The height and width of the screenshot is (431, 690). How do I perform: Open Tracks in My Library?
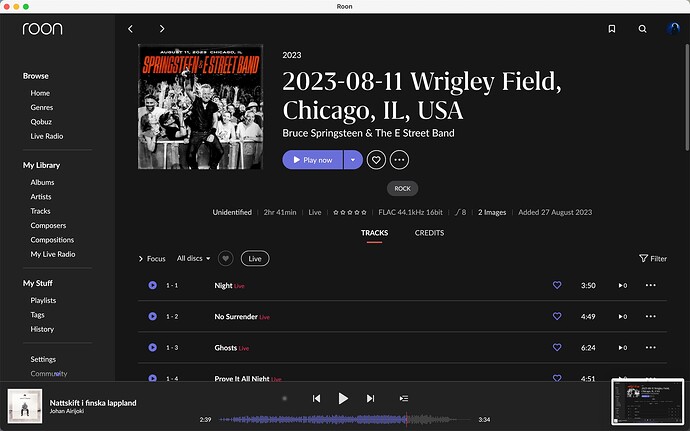(x=40, y=211)
